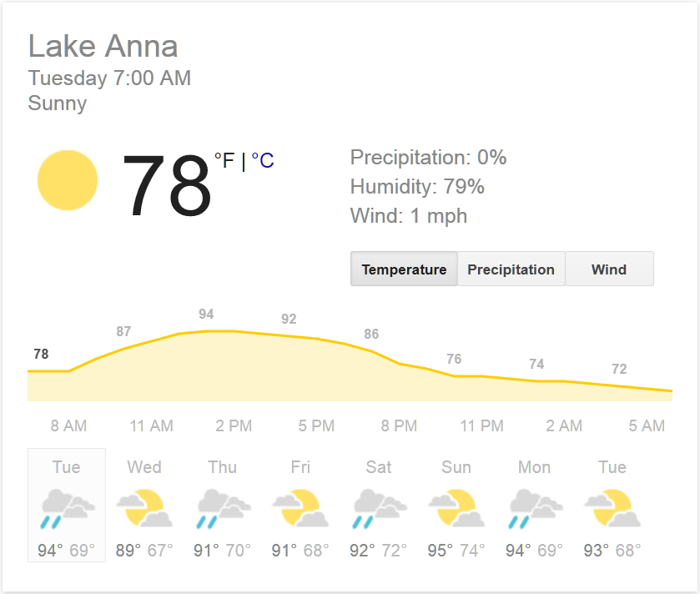Viewport: 700px width, 594px height.
Task: Click the Sat day label
Action: click(x=379, y=467)
